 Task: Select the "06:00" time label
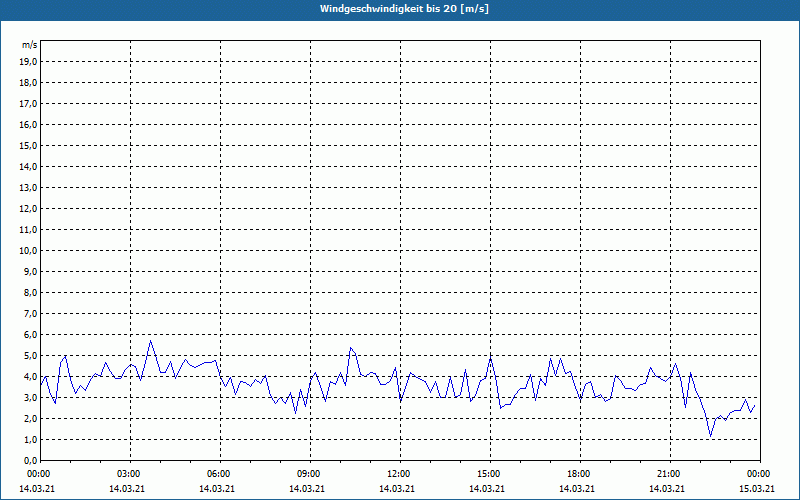pyautogui.click(x=220, y=474)
